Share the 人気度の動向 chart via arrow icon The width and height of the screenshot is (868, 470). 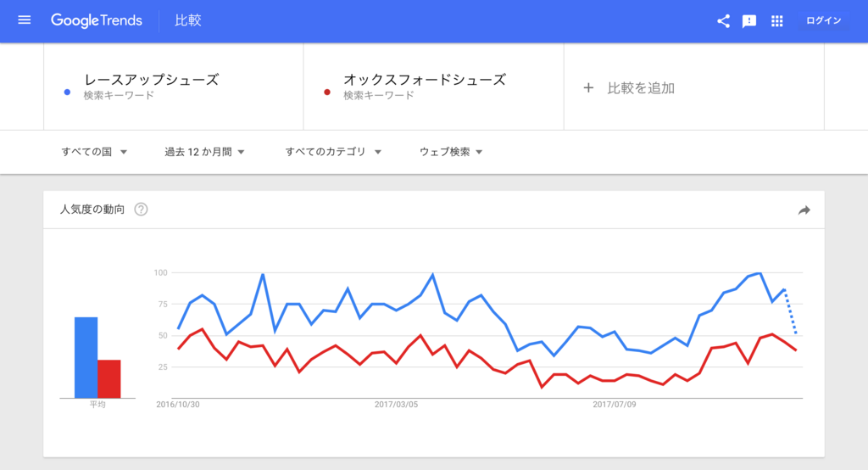tap(804, 210)
